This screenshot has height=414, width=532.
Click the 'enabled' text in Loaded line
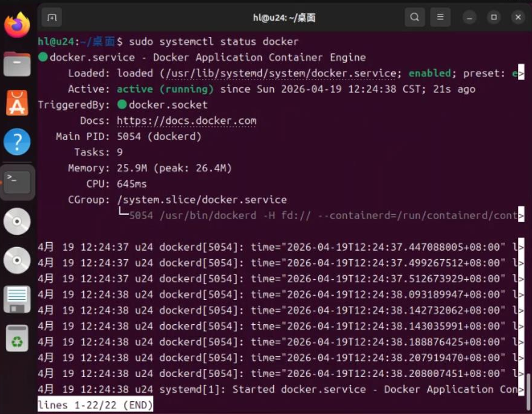tap(430, 73)
